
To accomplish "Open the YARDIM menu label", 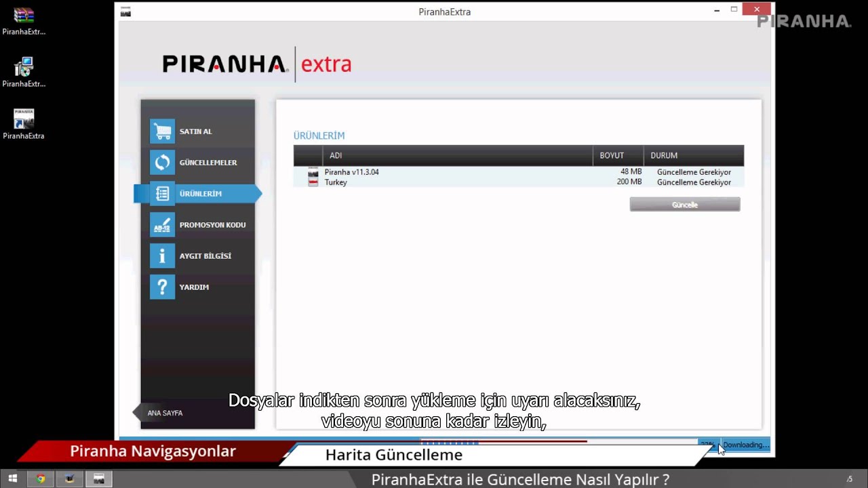I will coord(194,287).
